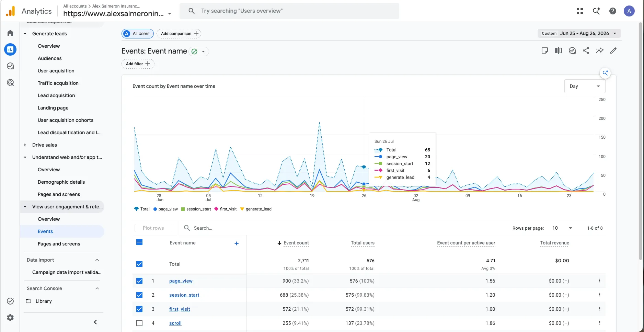
Task: Open the Home icon in left rail
Action: (10, 33)
